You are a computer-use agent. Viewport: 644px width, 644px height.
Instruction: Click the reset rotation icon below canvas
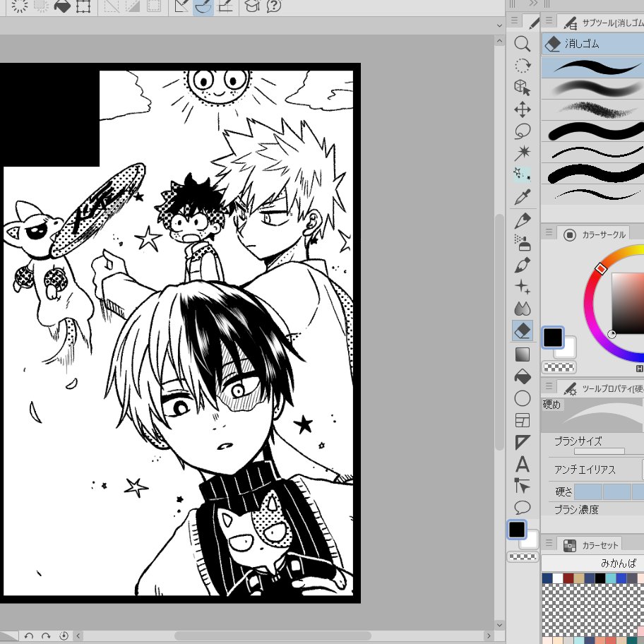click(64, 636)
